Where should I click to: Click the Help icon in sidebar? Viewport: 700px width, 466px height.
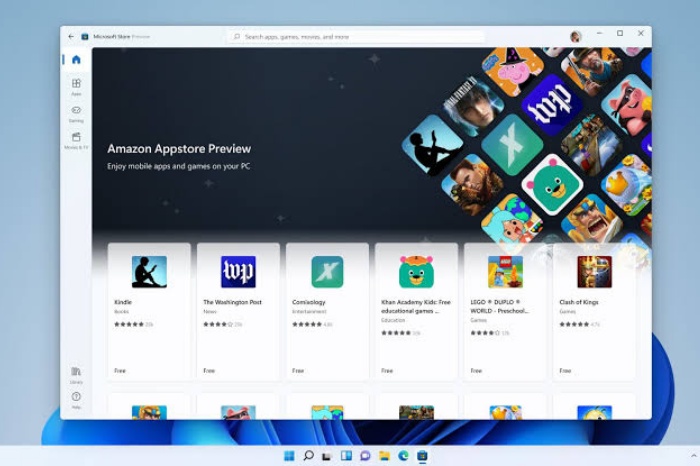coord(76,399)
